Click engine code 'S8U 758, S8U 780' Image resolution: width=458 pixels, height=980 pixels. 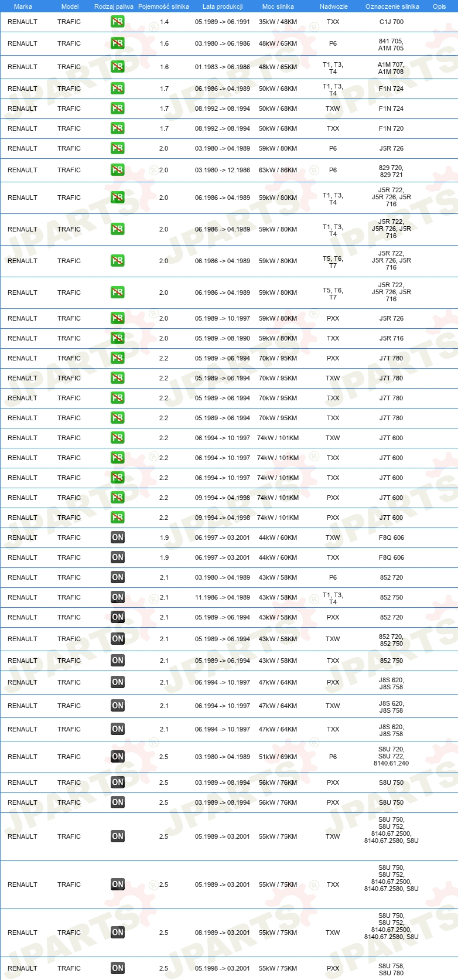pyautogui.click(x=391, y=969)
